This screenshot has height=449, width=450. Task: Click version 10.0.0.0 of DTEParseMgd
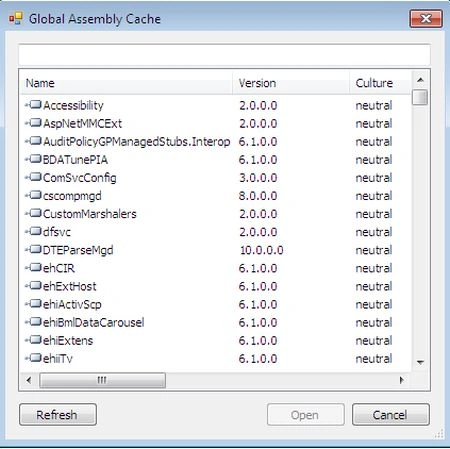coord(262,250)
